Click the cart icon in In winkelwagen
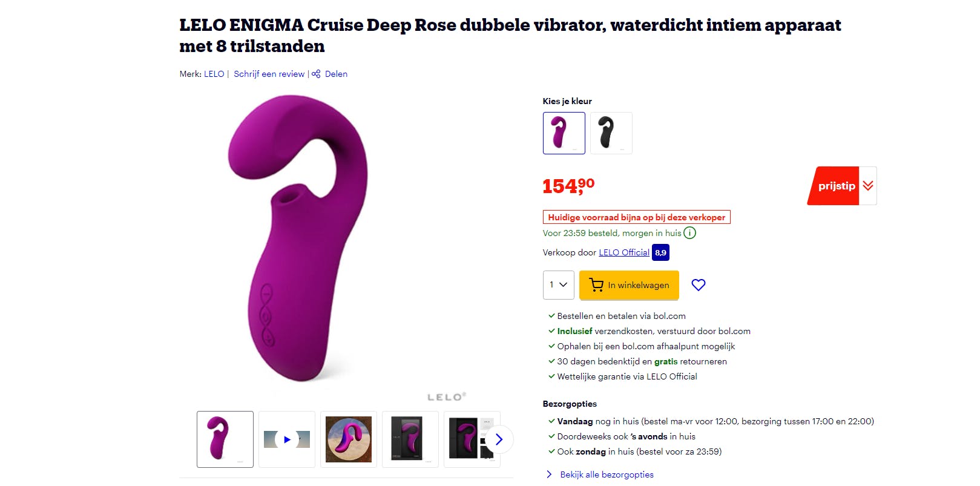 [x=596, y=285]
